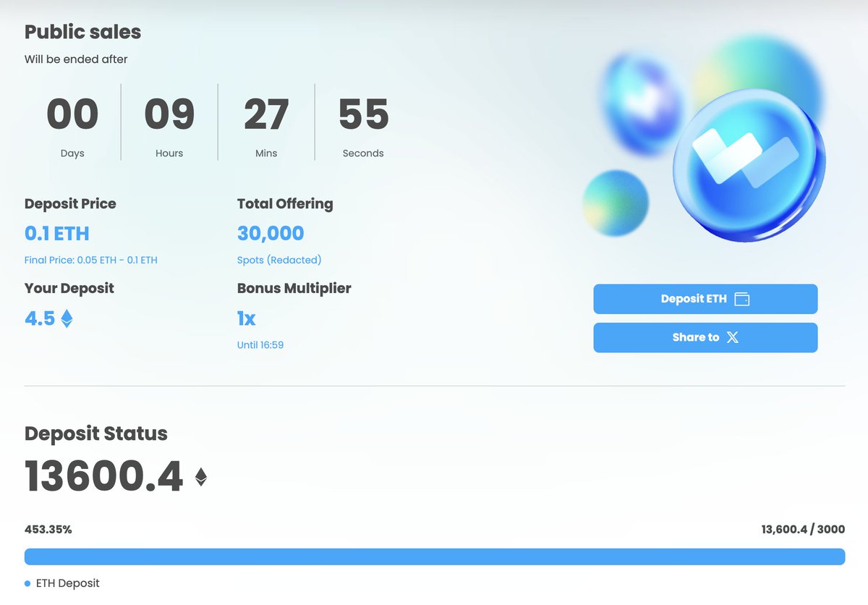Click the blue deposit progress bar

click(x=435, y=557)
